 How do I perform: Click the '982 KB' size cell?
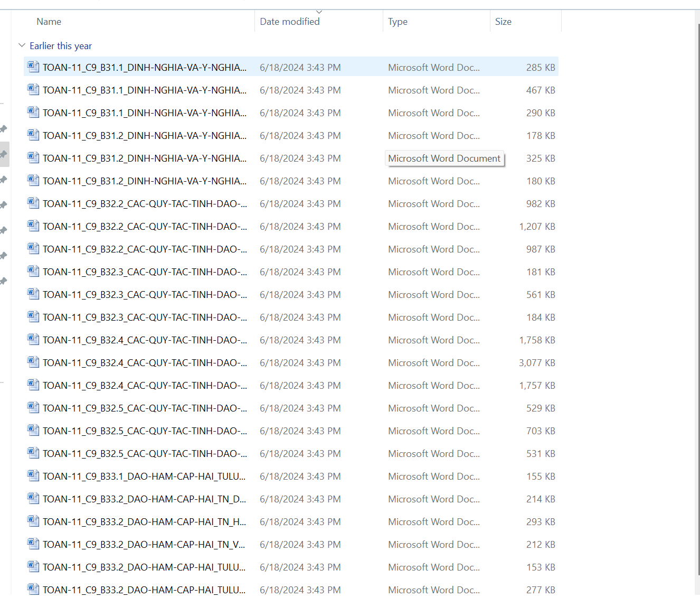point(541,204)
